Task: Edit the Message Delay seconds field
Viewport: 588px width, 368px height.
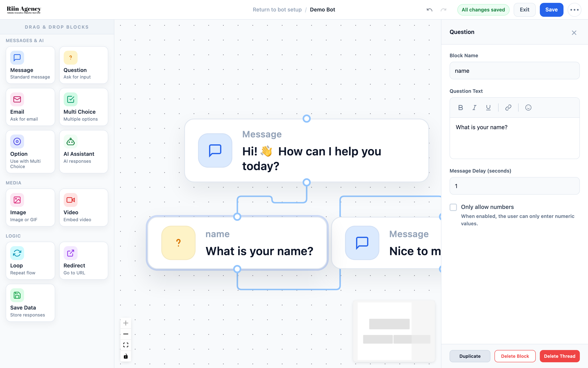Action: (x=514, y=186)
